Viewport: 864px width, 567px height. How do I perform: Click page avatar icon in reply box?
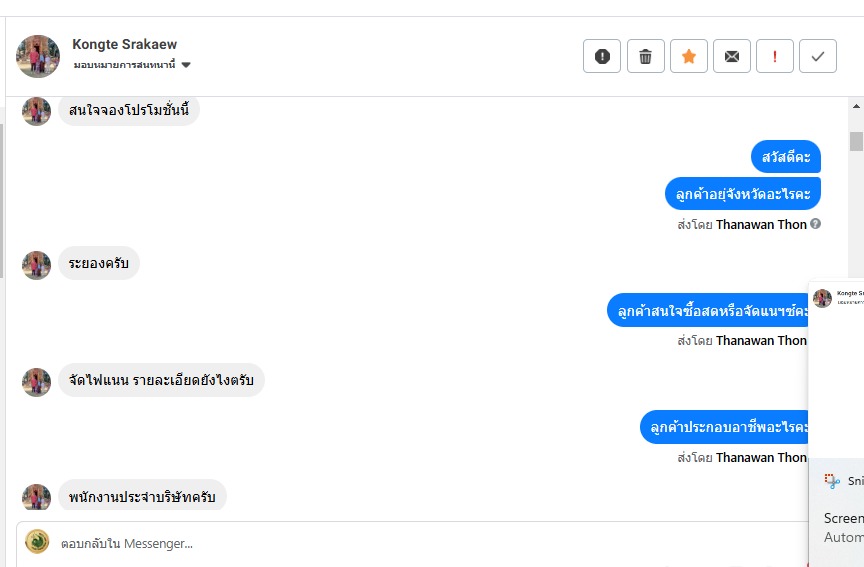tap(37, 542)
